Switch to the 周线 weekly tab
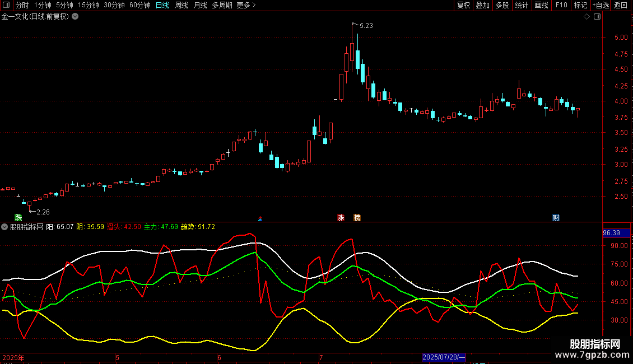The width and height of the screenshot is (633, 364). (x=181, y=5)
